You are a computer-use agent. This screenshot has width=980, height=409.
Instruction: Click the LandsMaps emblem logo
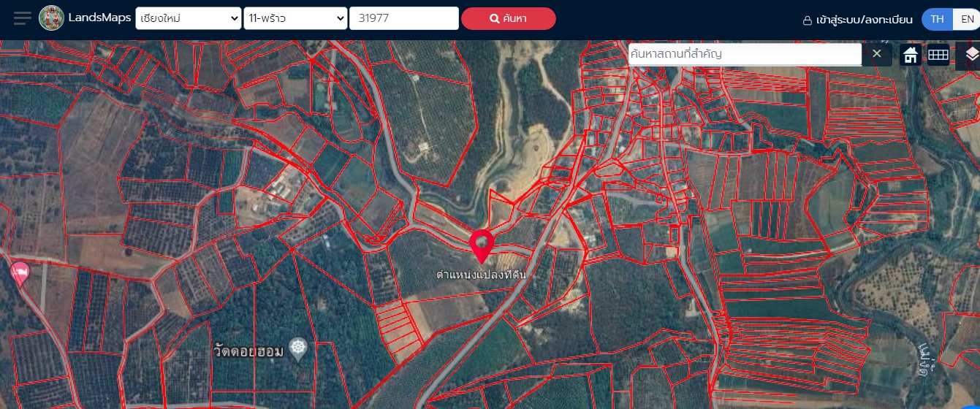[51, 18]
